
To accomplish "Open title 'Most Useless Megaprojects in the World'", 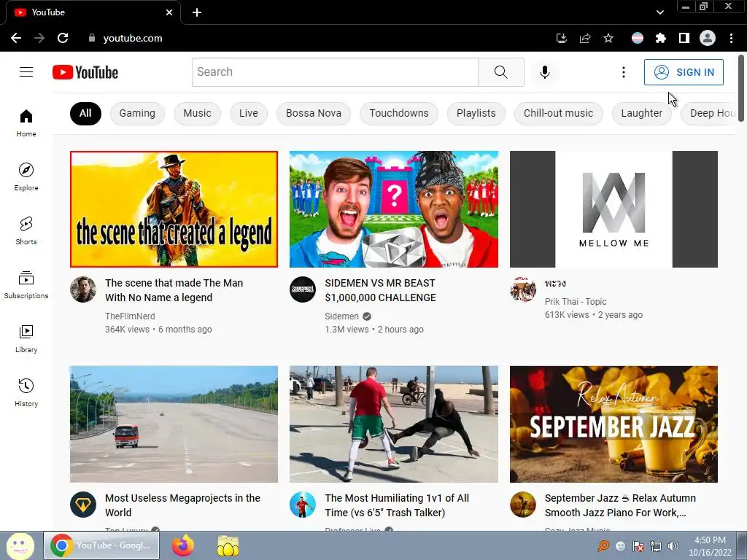I will pyautogui.click(x=182, y=505).
